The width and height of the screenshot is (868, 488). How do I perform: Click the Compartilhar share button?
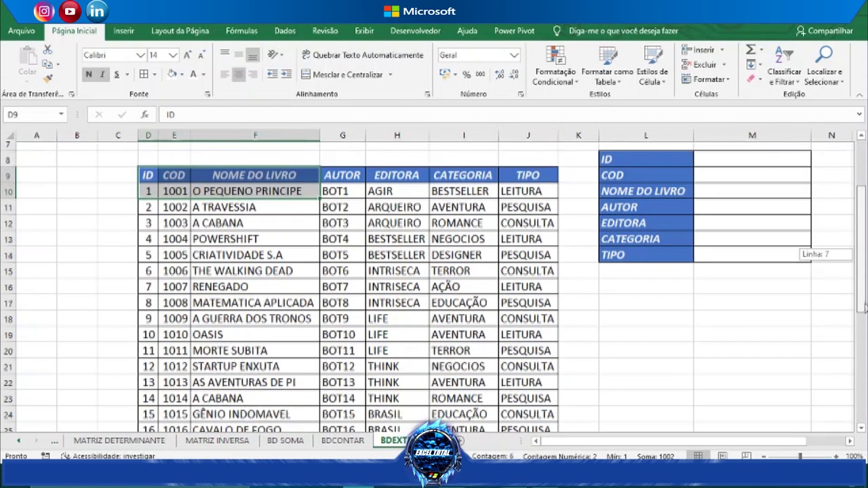point(825,30)
